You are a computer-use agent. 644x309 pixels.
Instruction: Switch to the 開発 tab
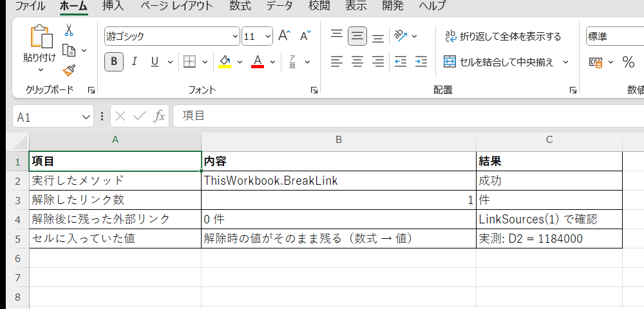pyautogui.click(x=393, y=6)
